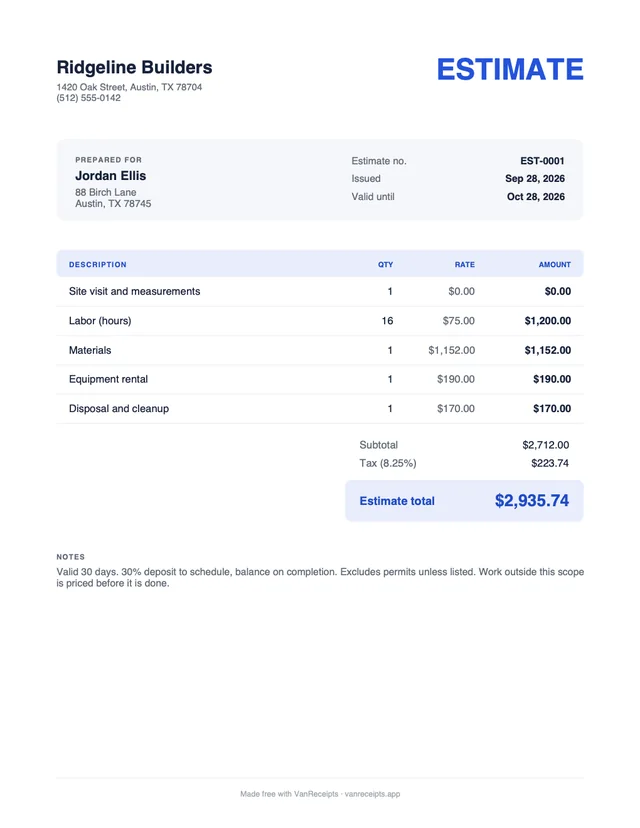This screenshot has width=640, height=828.
Task: Click the Subtotal label
Action: coord(379,445)
